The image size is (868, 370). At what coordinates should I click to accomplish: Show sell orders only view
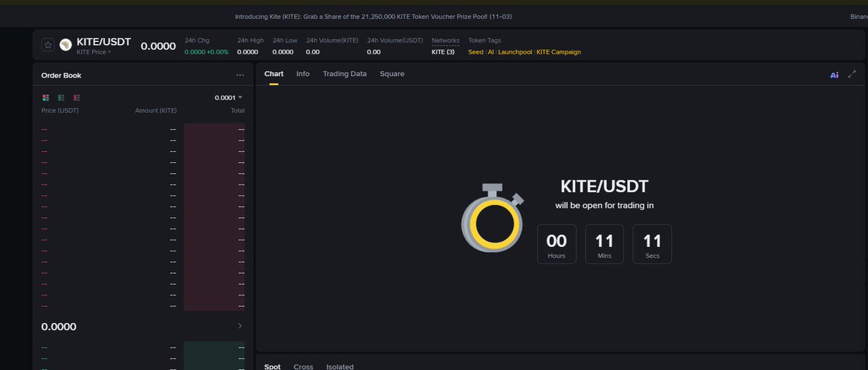tap(77, 97)
